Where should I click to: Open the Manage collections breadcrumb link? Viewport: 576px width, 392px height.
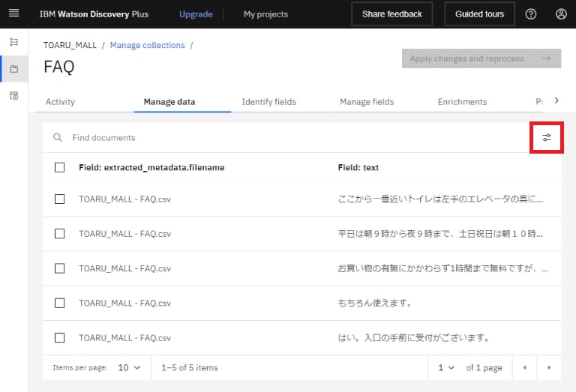click(x=147, y=45)
